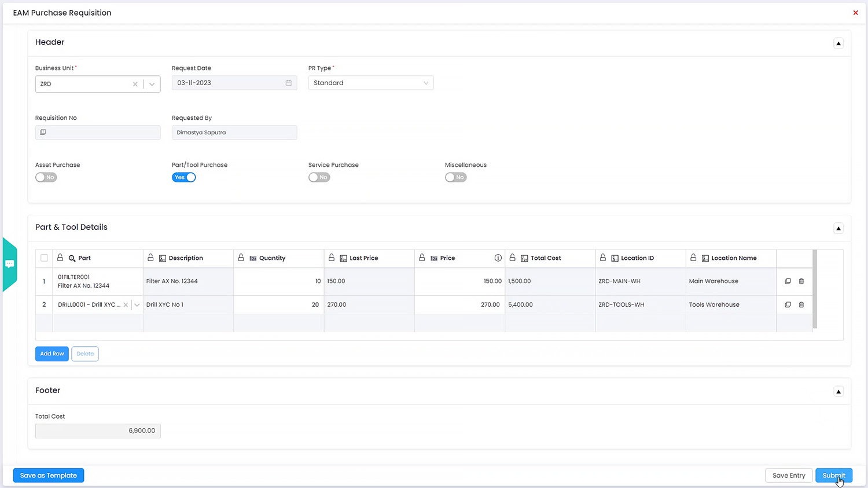Collapse the Part & Tool Details section
The height and width of the screenshot is (488, 868).
click(x=838, y=228)
